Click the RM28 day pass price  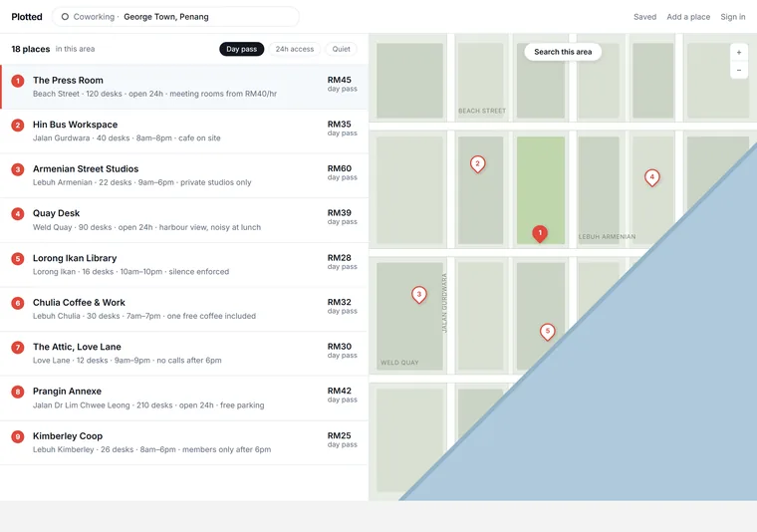343,262
